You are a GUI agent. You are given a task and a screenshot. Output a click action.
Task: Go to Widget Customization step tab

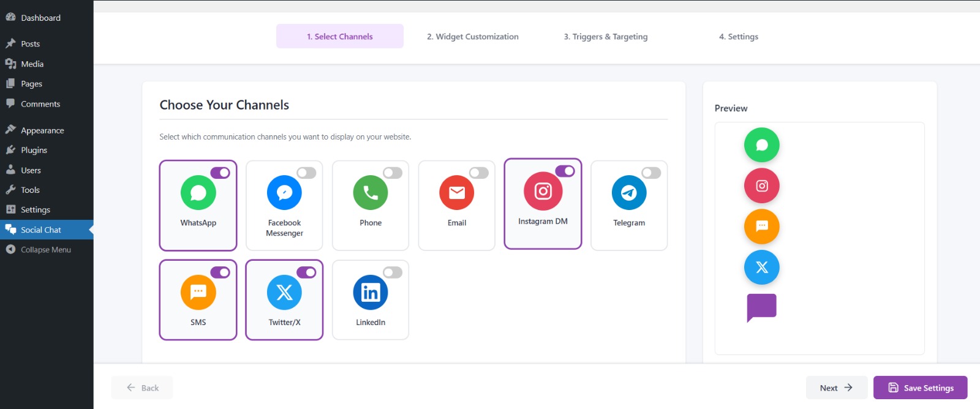pyautogui.click(x=472, y=37)
